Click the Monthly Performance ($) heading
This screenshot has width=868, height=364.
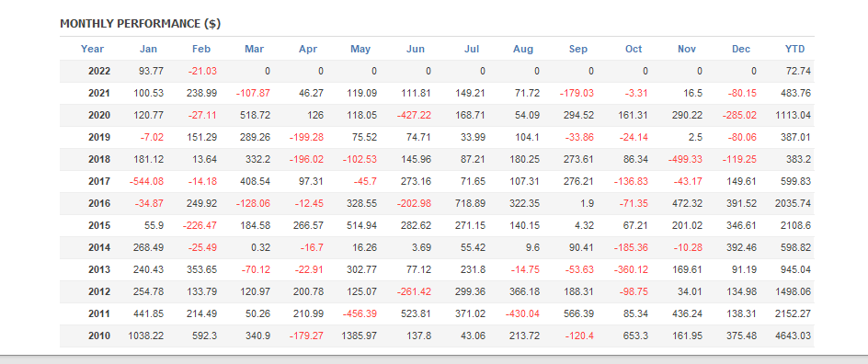[x=141, y=24]
